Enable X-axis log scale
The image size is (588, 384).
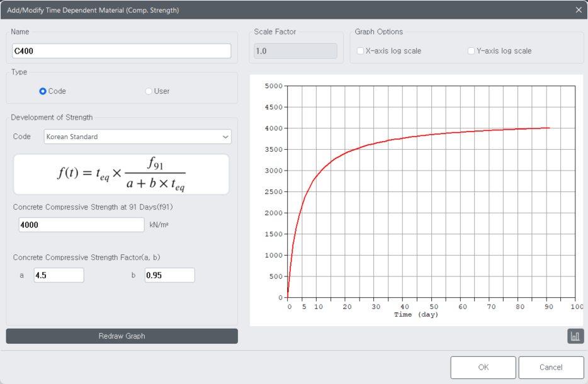[x=360, y=50]
